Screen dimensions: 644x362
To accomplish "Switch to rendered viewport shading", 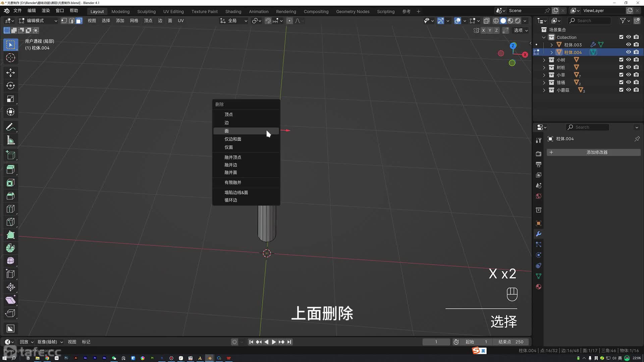I will (518, 21).
